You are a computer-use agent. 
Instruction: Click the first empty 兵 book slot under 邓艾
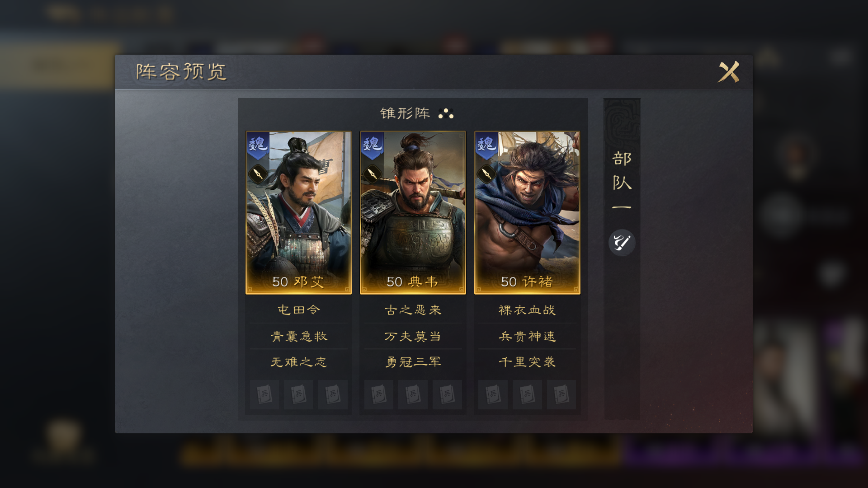click(x=264, y=394)
